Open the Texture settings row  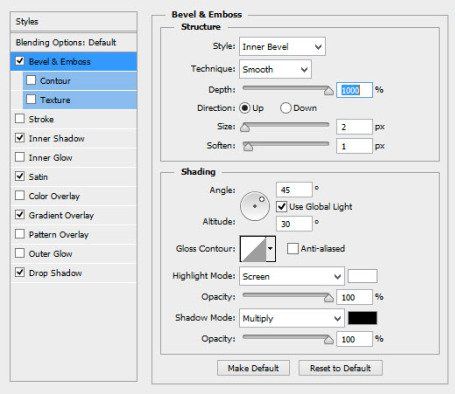click(80, 100)
